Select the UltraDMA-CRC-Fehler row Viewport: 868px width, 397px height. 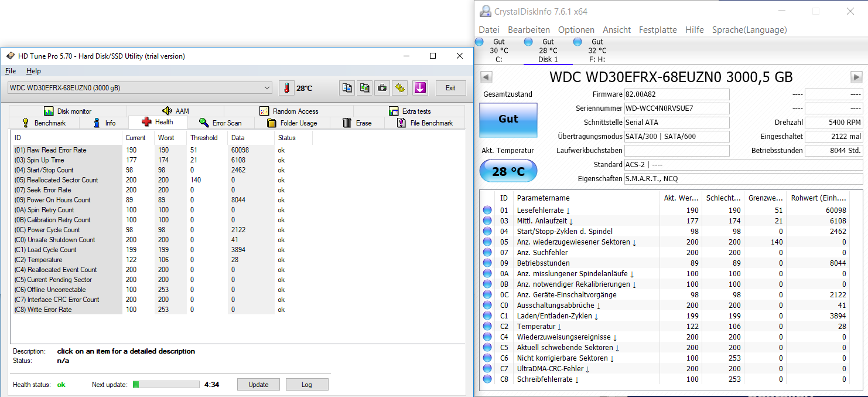click(x=665, y=368)
